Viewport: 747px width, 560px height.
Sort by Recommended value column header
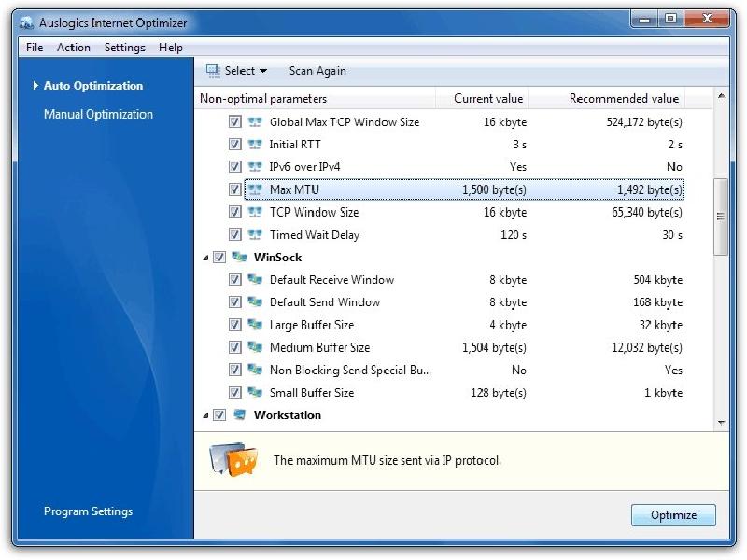pyautogui.click(x=606, y=99)
